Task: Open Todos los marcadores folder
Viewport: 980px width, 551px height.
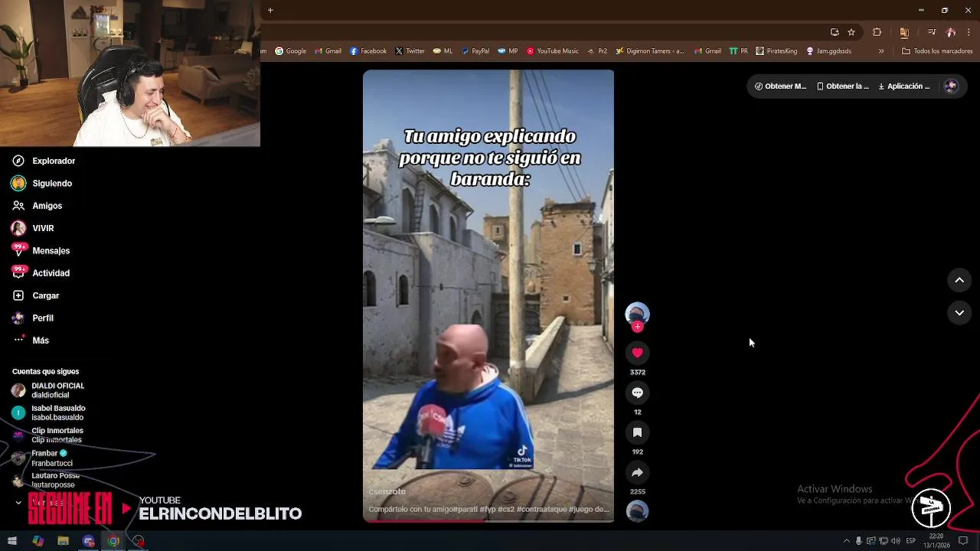Action: coord(937,51)
